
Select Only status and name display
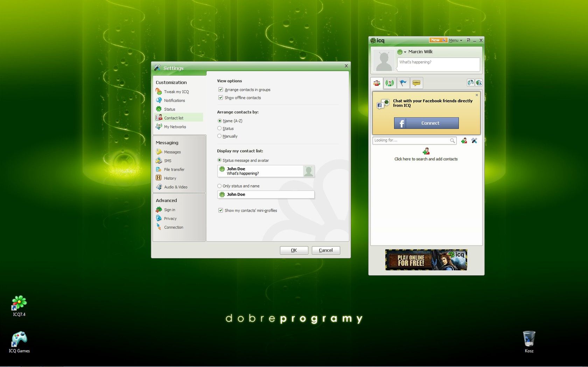219,186
